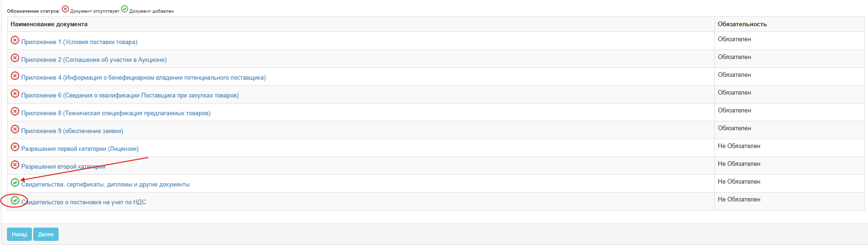The height and width of the screenshot is (245, 868).
Task: Click red status icon beside Приложение 2
Action: point(15,58)
